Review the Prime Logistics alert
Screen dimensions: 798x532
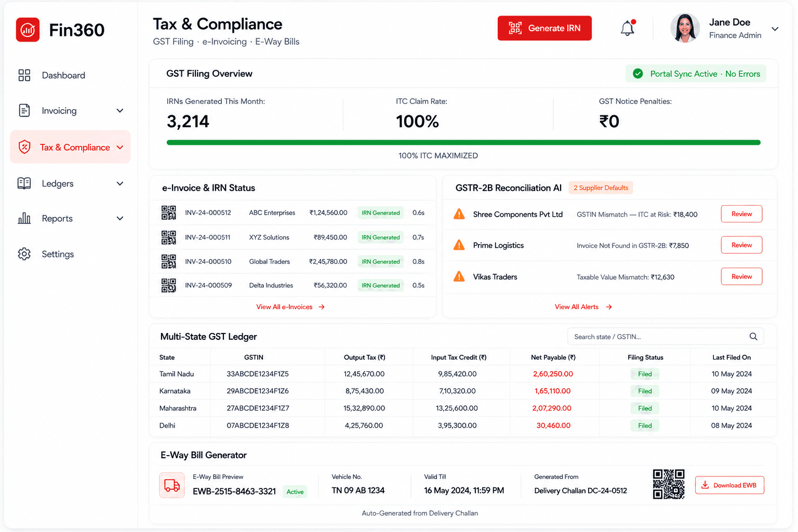pos(741,245)
